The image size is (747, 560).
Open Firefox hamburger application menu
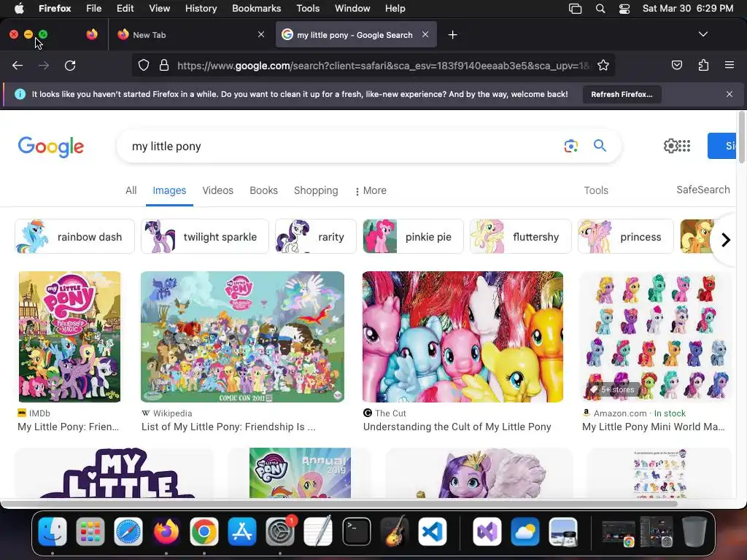point(729,65)
